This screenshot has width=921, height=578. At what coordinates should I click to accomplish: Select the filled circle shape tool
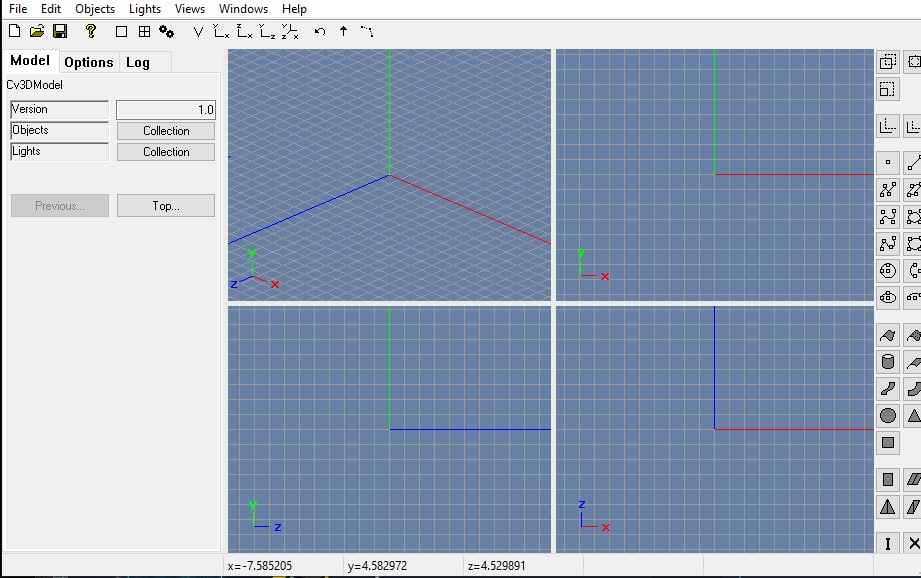pos(888,416)
